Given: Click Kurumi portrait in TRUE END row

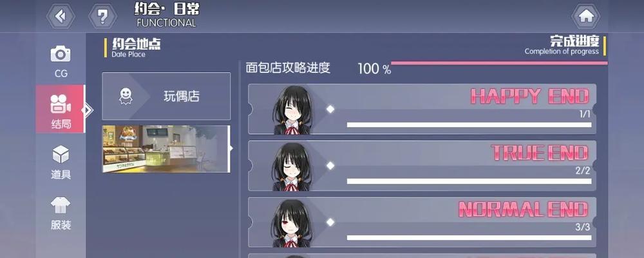Looking at the screenshot, I should tap(292, 166).
